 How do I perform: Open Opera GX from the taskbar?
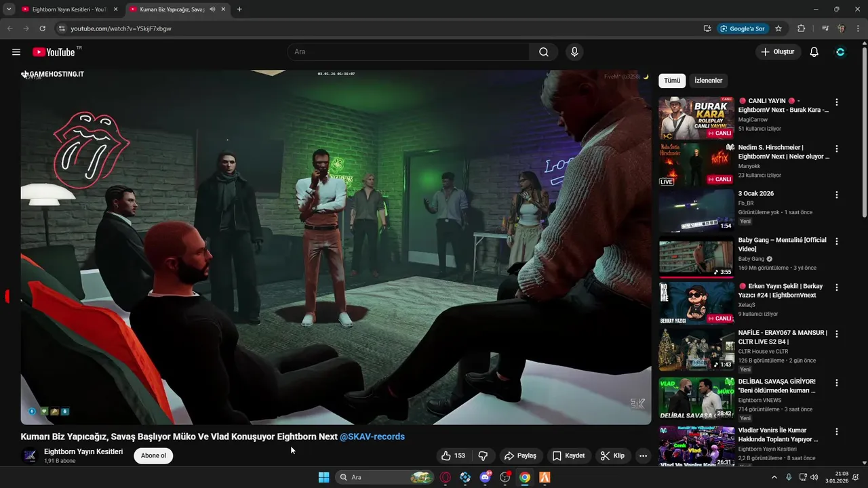click(446, 477)
